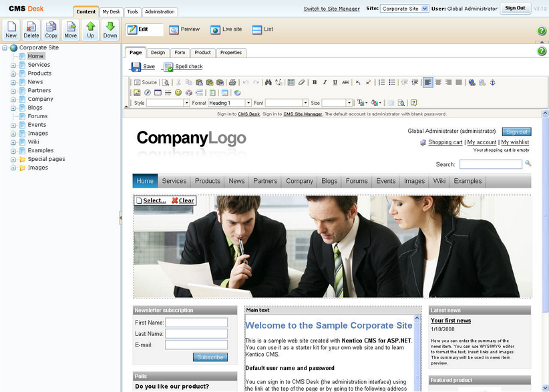The height and width of the screenshot is (392, 549).
Task: Apply subscript formatting
Action: (358, 82)
